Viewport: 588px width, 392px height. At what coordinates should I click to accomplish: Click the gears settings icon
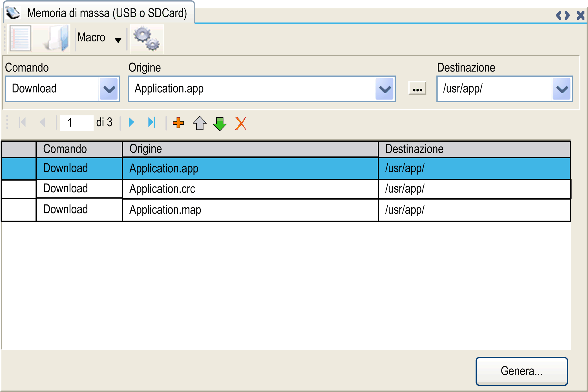147,39
